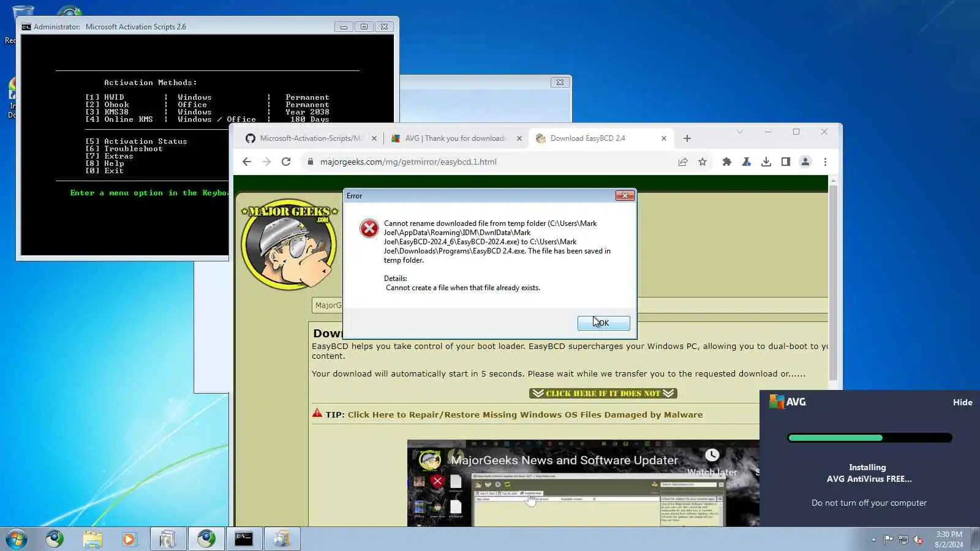Launch Windows Media Player from the taskbar
This screenshot has height=551, width=980.
click(x=129, y=539)
